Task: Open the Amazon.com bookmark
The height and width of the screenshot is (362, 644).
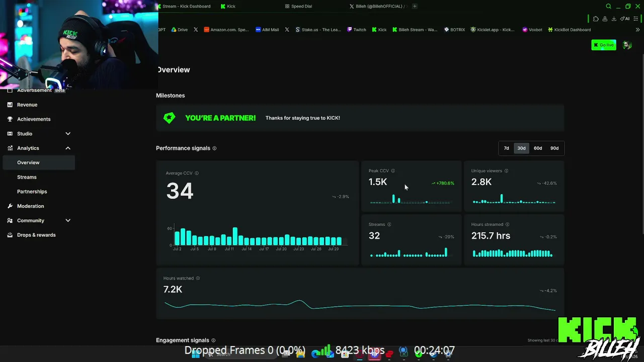Action: (226, 30)
